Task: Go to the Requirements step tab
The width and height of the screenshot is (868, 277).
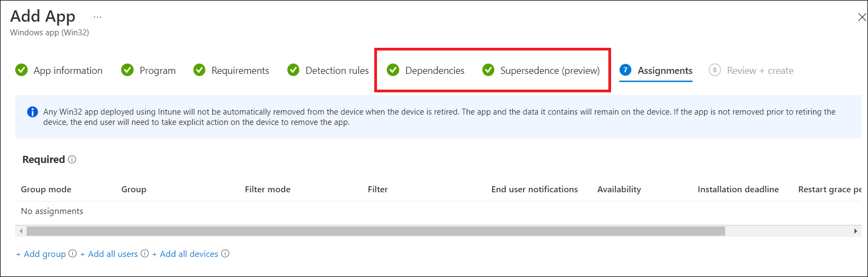Action: pyautogui.click(x=240, y=71)
